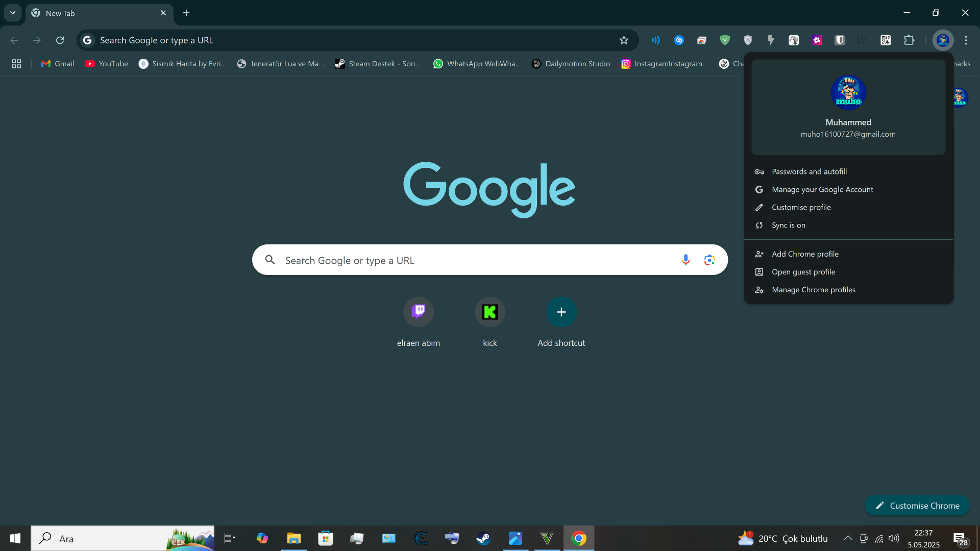This screenshot has width=980, height=551.
Task: Select Passwords and autofill menu item
Action: coord(808,172)
